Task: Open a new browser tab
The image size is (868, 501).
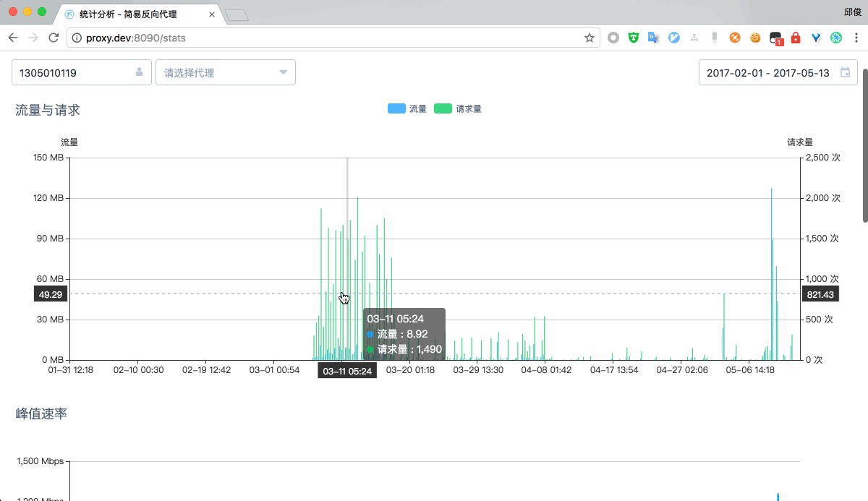Action: click(x=237, y=14)
